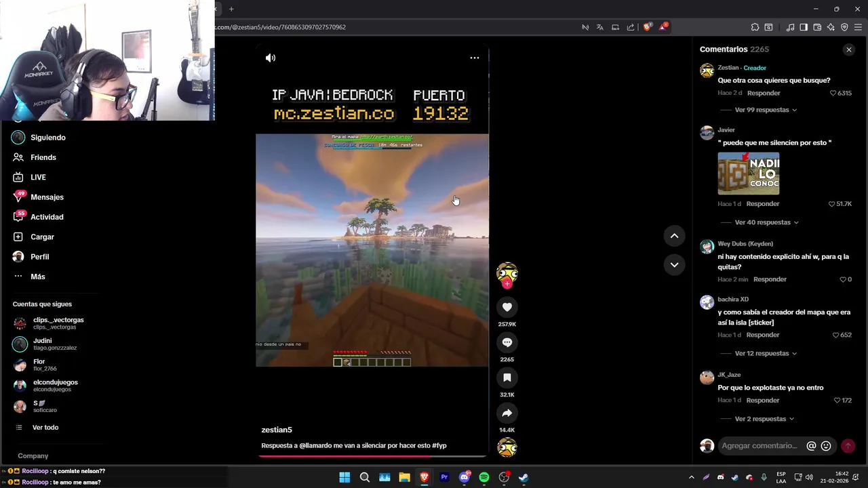Reply to Wey Dubs comment via Responder
Viewport: 868px width, 488px height.
click(x=770, y=279)
